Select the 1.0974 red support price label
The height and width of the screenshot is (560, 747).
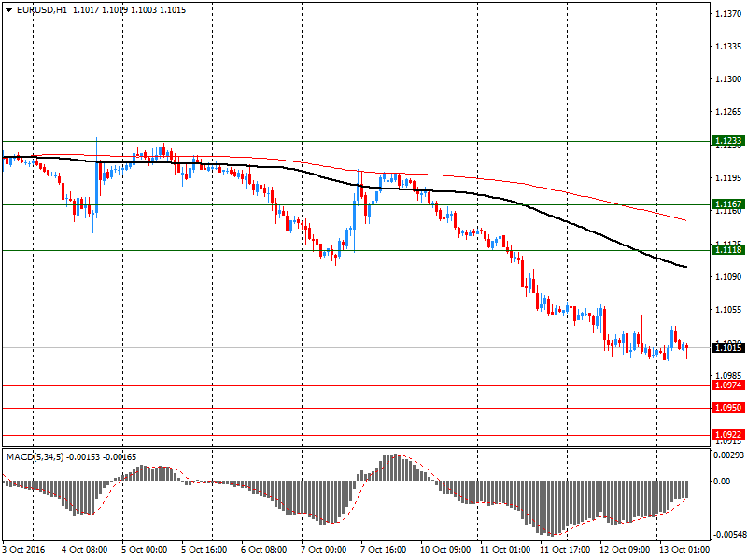click(728, 385)
